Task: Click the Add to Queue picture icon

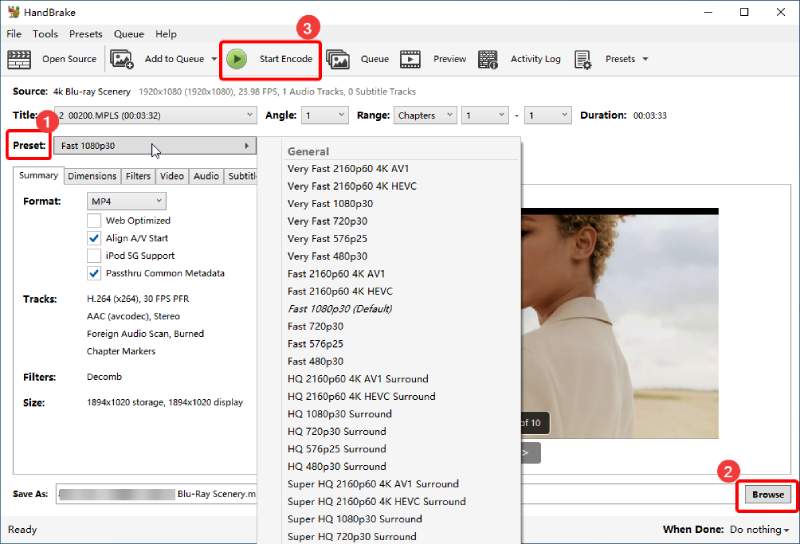Action: [x=121, y=59]
